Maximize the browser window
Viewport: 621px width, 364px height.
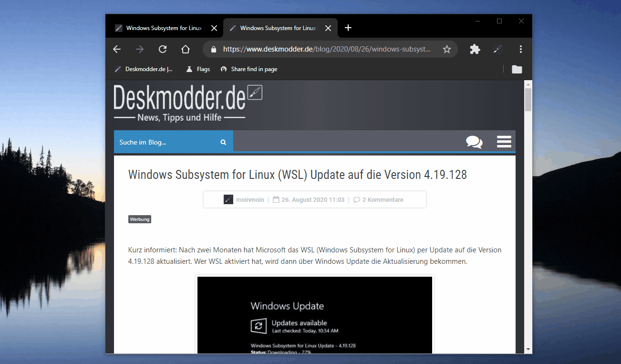[499, 21]
